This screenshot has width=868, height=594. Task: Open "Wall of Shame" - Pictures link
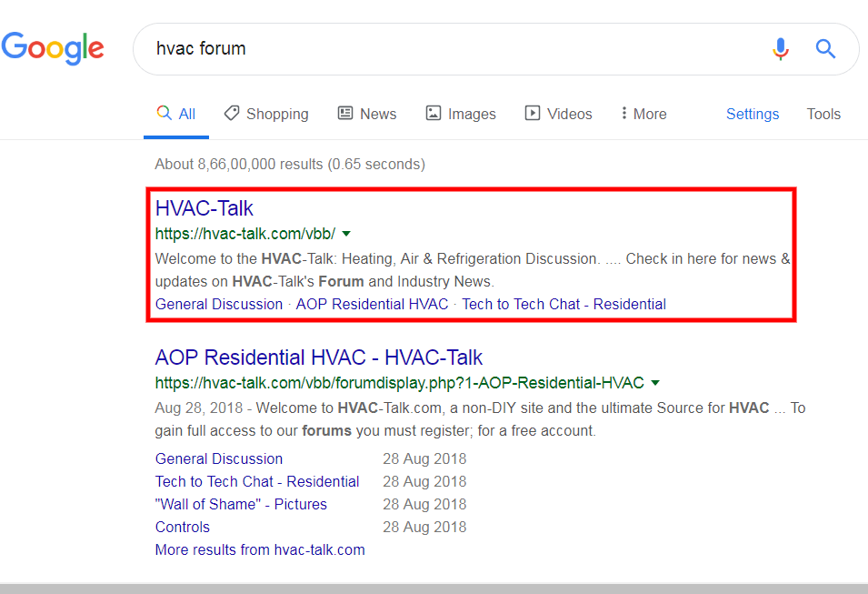click(241, 504)
